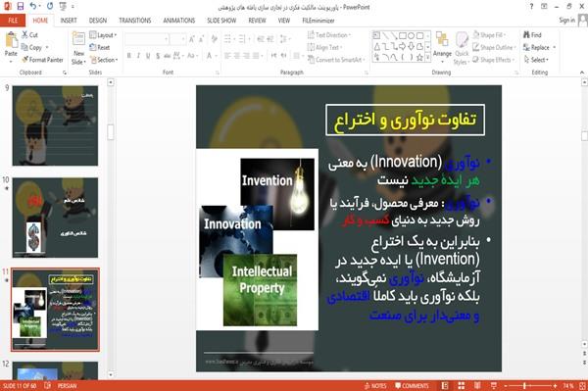The image size is (588, 391).
Task: Toggle Bold formatting
Action: pos(129,56)
